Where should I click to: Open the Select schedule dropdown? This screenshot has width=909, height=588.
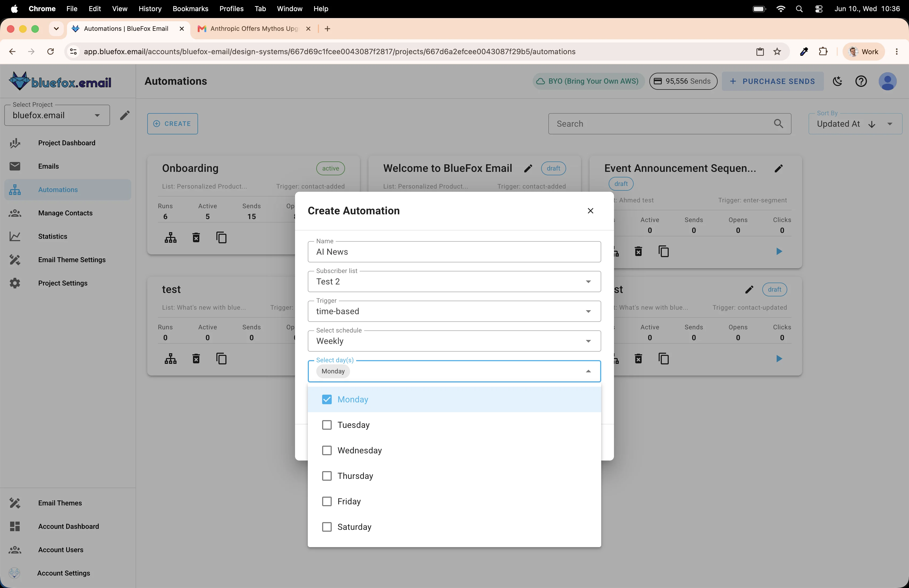(x=454, y=341)
